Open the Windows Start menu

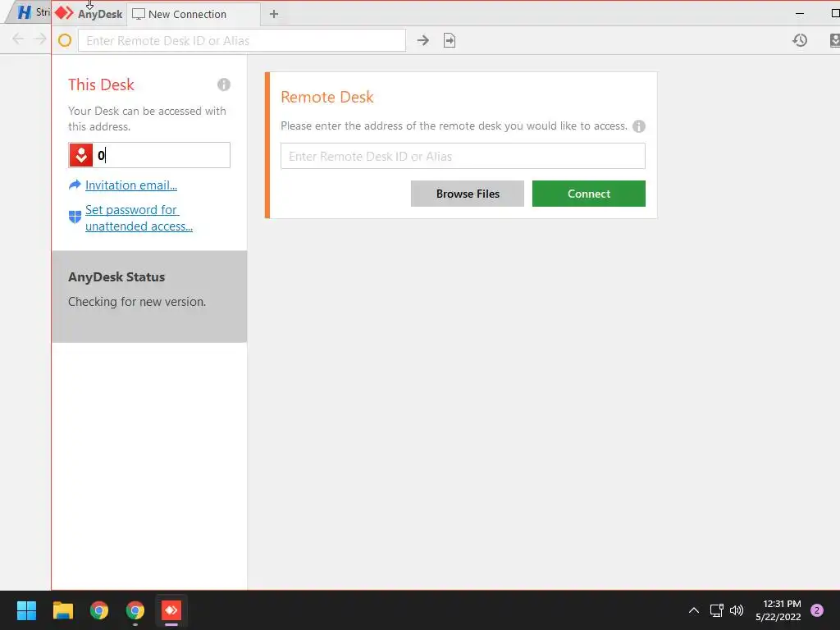click(x=26, y=610)
